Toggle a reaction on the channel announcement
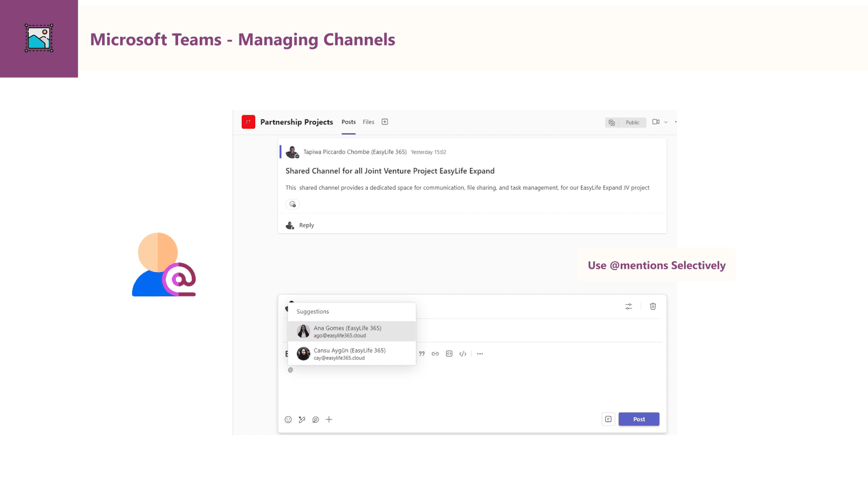Screen dimensions: 868x488 click(293, 204)
